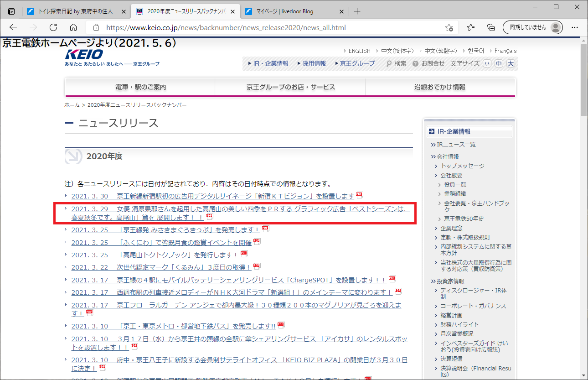588x380 pixels.
Task: Open 役員一覧 sidebar item
Action: click(455, 184)
